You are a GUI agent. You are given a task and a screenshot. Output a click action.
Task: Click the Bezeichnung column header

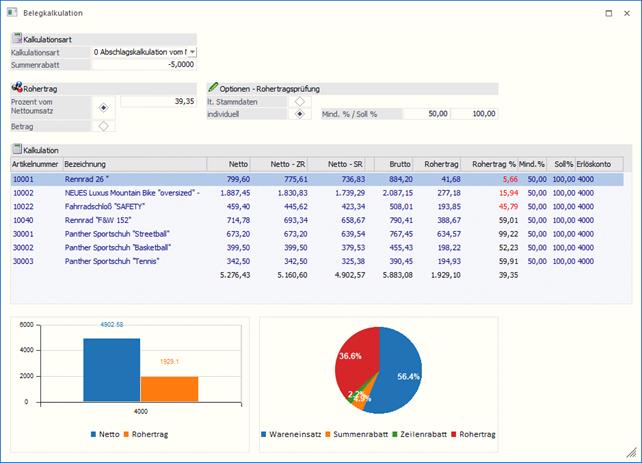84,164
